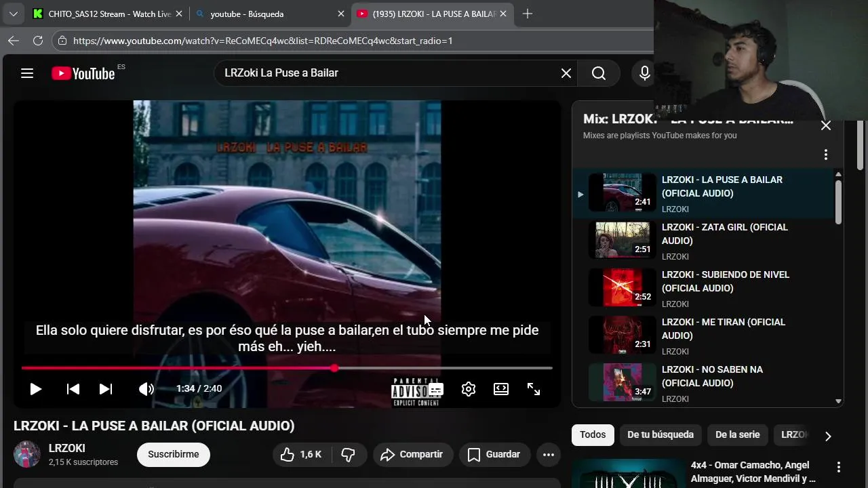Play the paused video
Image resolution: width=868 pixels, height=488 pixels.
pos(35,389)
